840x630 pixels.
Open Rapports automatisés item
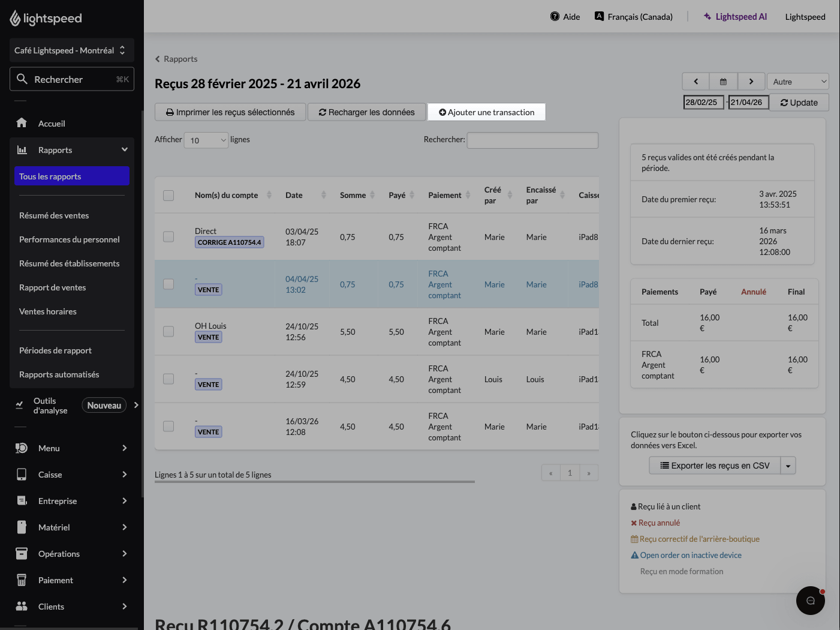[59, 374]
